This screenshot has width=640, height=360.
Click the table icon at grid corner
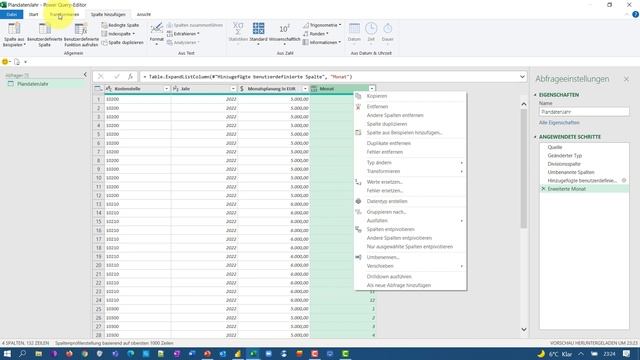coord(98,89)
